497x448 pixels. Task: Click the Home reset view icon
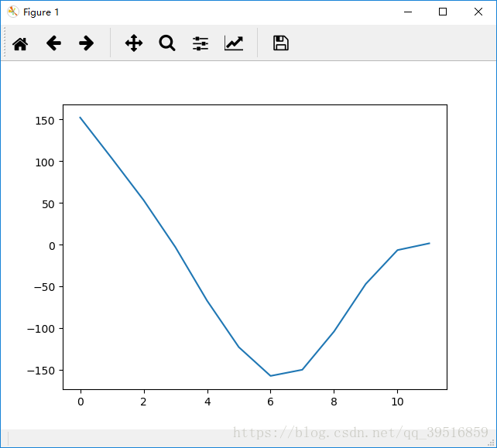coord(20,43)
